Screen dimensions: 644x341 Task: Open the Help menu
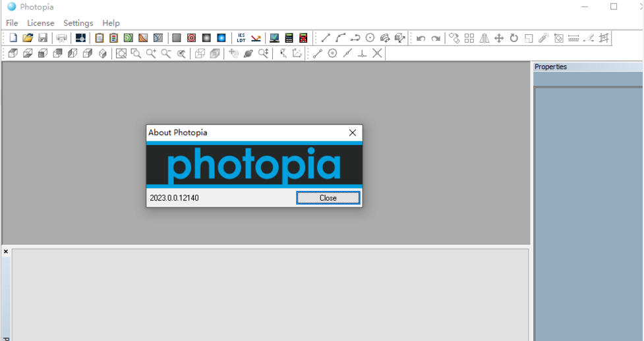point(111,23)
